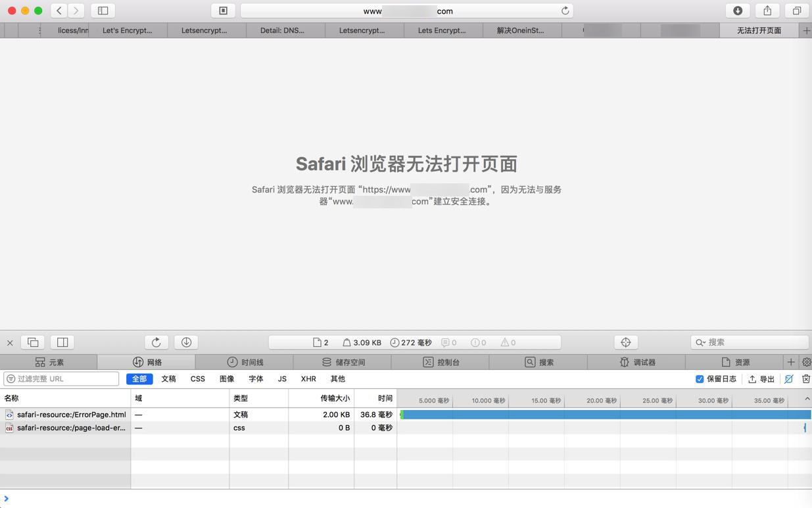Open the Debugger (调试器) tab
Screen dimensions: 812x508
(x=636, y=362)
